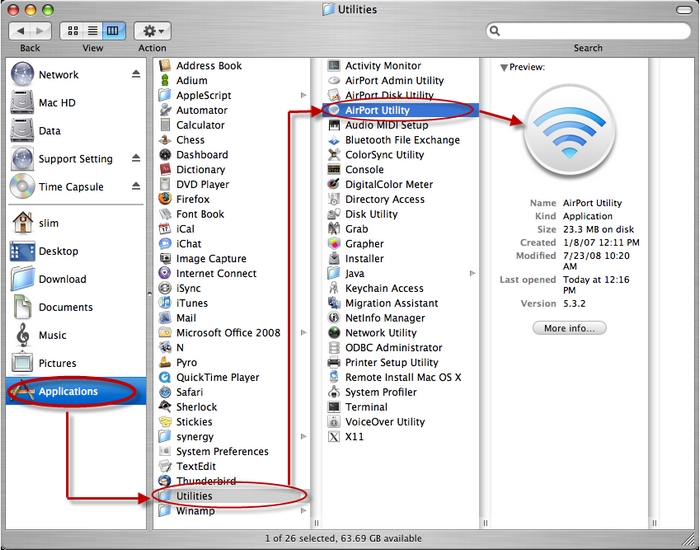Select the Adium application
This screenshot has width=700, height=550.
[231, 80]
